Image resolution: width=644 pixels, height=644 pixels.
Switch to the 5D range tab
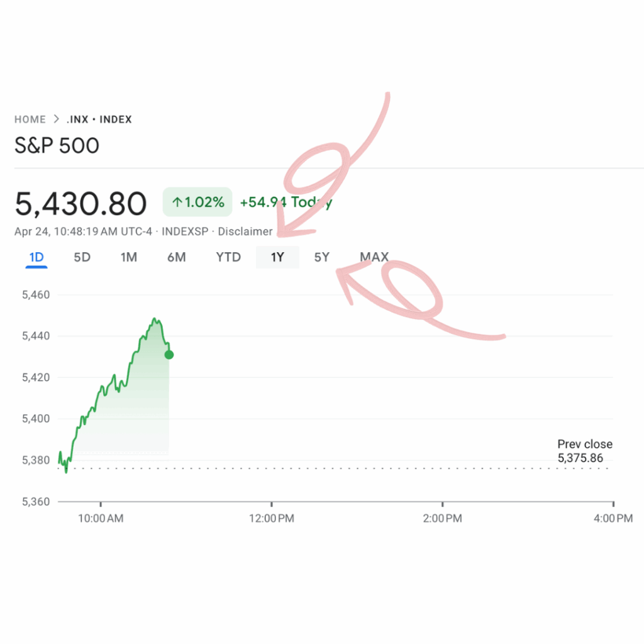click(x=82, y=257)
